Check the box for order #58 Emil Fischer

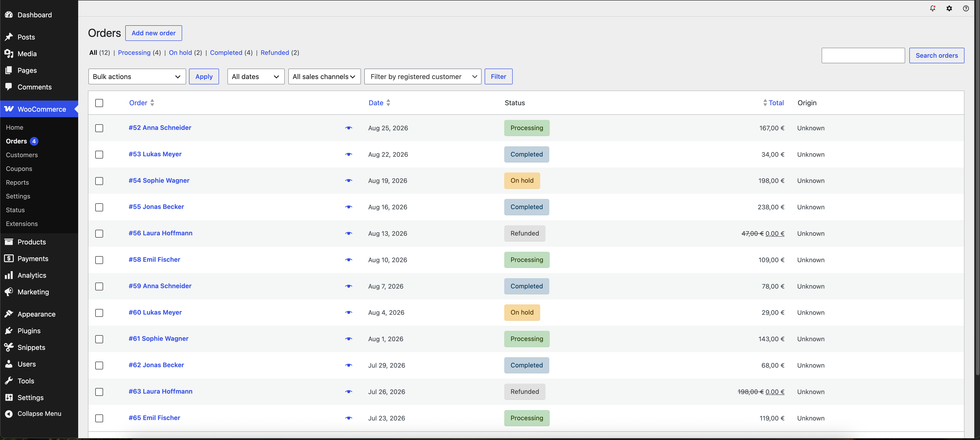[x=99, y=260]
